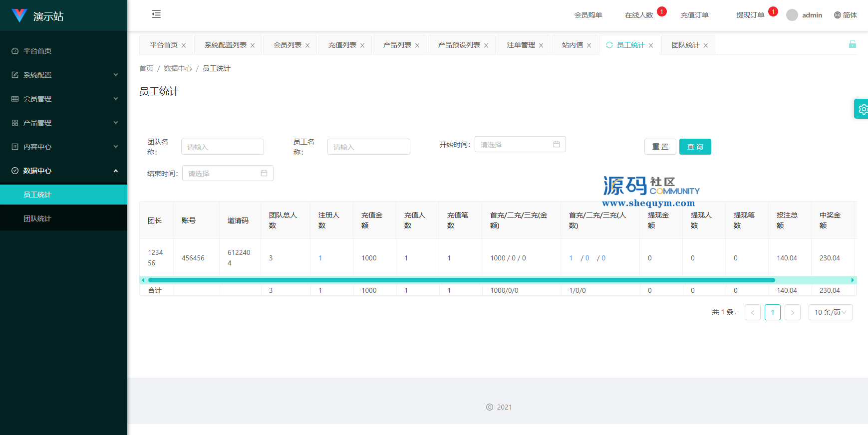Open the settings gear panel on right edge

click(862, 109)
